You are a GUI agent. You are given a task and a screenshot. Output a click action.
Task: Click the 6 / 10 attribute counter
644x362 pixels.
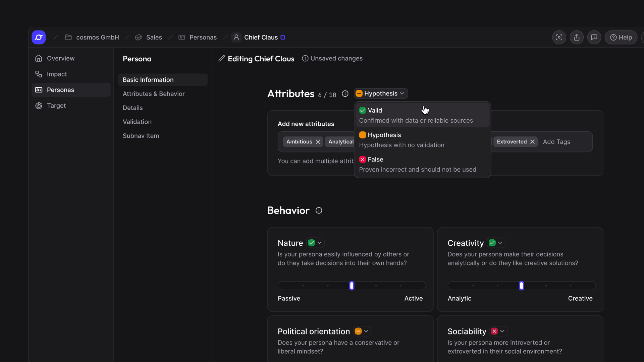coord(327,95)
